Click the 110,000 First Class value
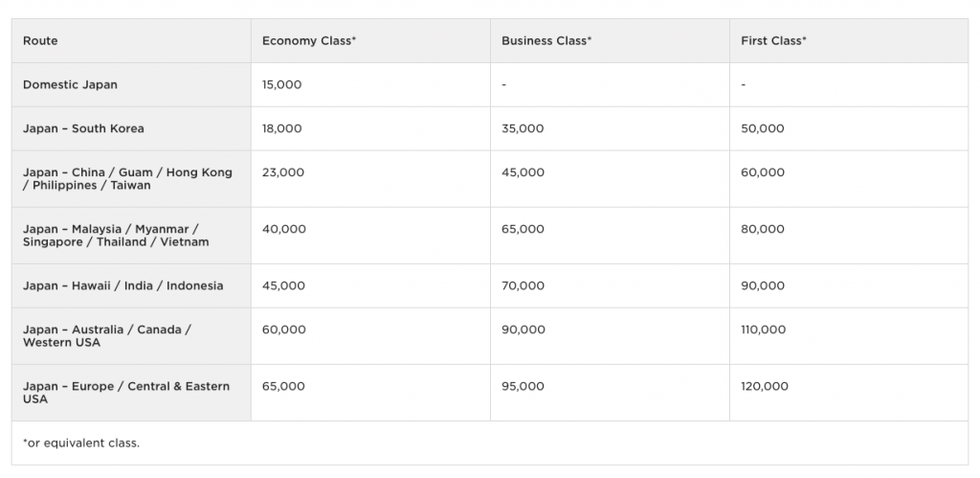The image size is (980, 478). coord(763,330)
